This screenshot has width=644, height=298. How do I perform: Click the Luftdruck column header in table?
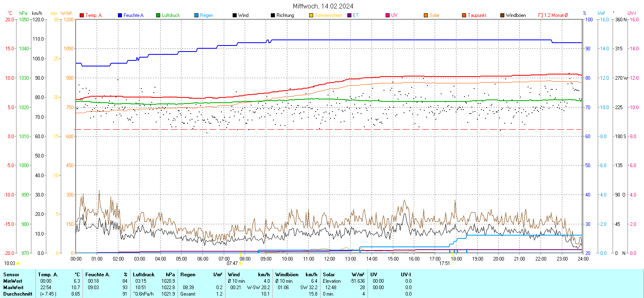pos(144,275)
